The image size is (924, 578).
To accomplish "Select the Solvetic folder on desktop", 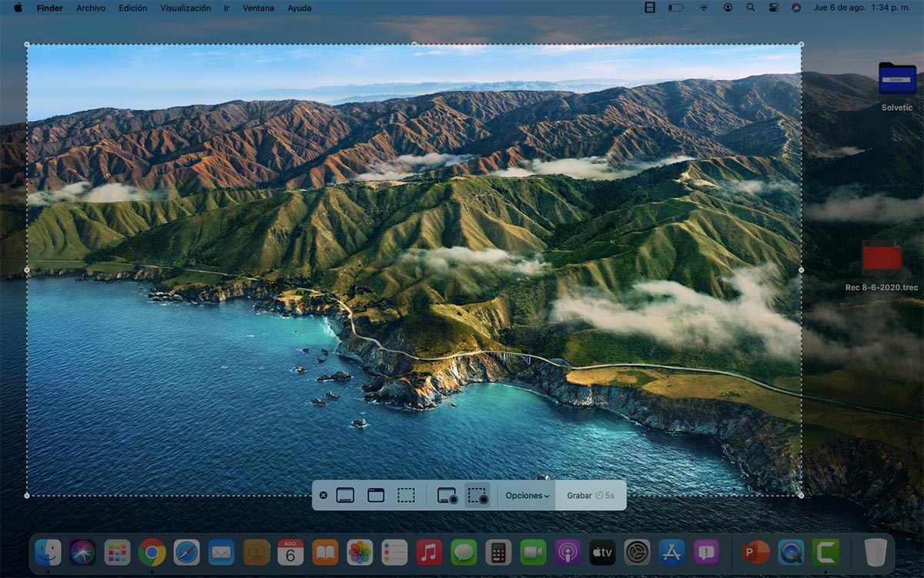I will click(x=897, y=79).
